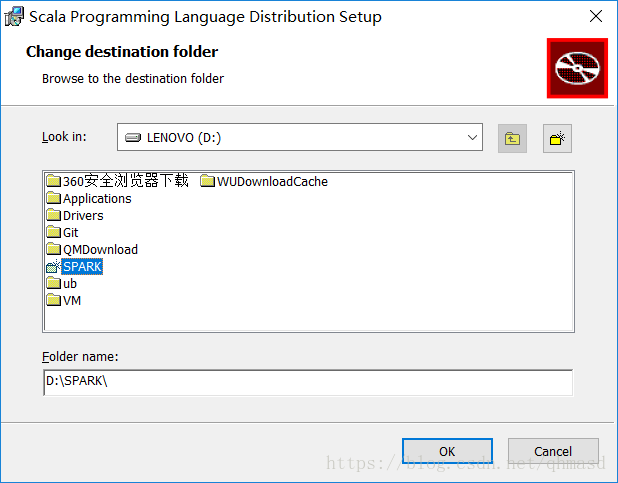Select the WUDownloadCache folder name
Viewport: 618px width, 483px height.
tap(272, 181)
